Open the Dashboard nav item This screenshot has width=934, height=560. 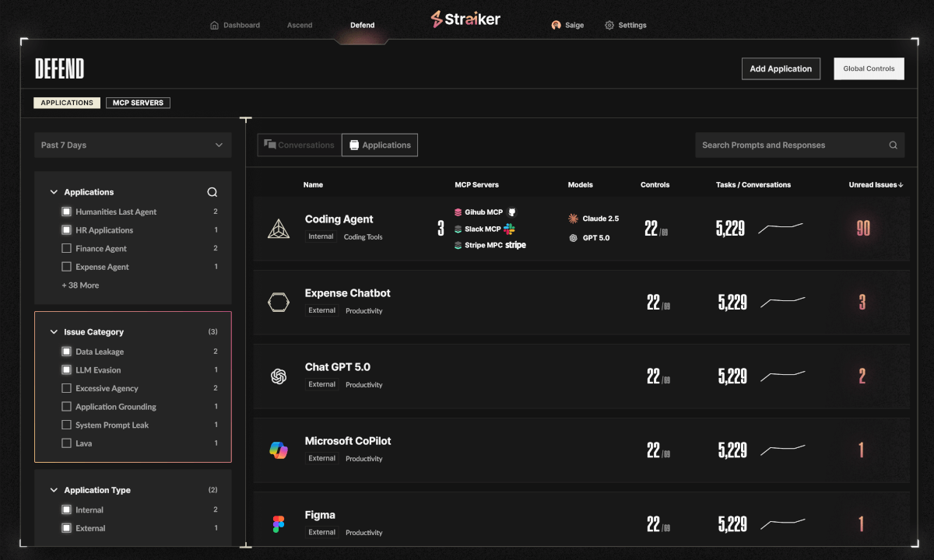235,25
